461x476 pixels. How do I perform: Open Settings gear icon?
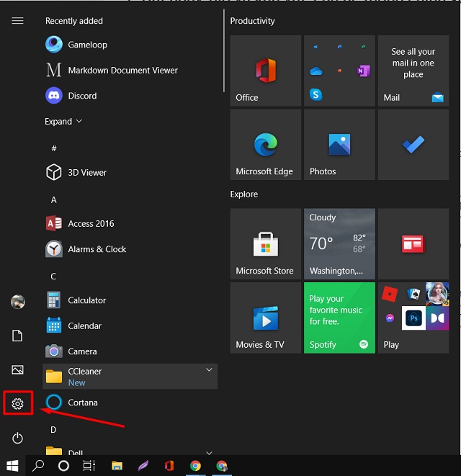coord(17,404)
